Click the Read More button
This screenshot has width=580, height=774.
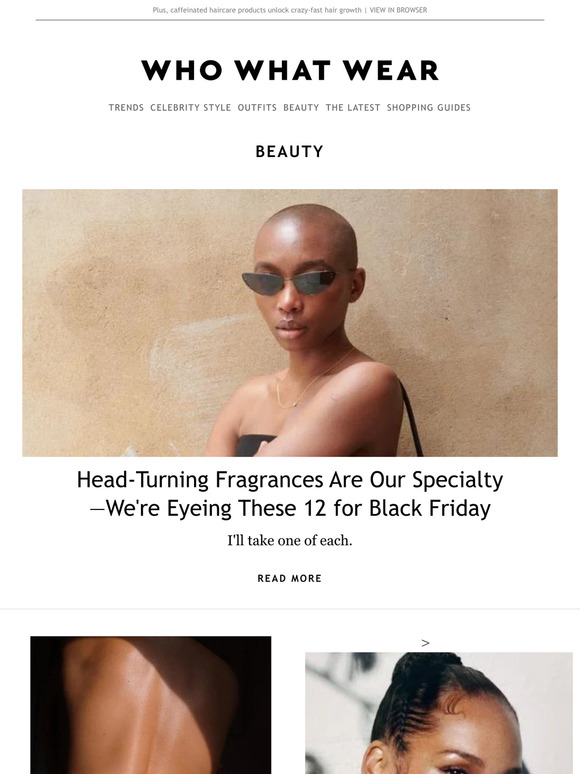(x=290, y=579)
